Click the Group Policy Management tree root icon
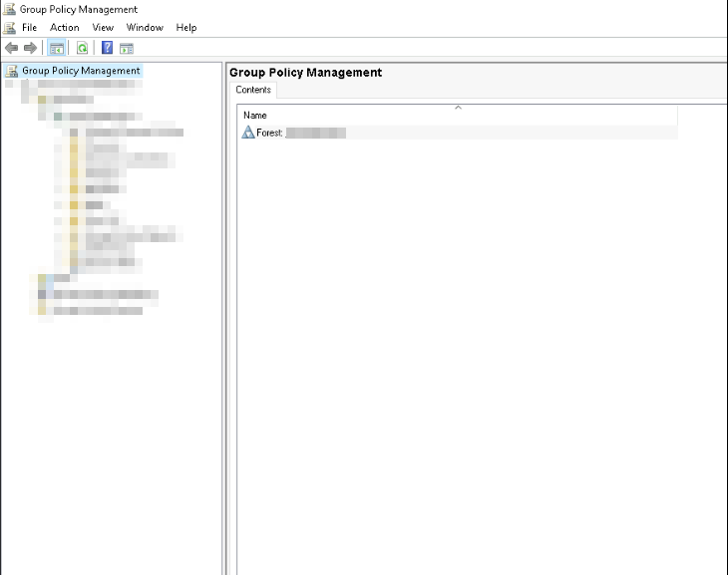This screenshot has width=728, height=575. [x=12, y=71]
